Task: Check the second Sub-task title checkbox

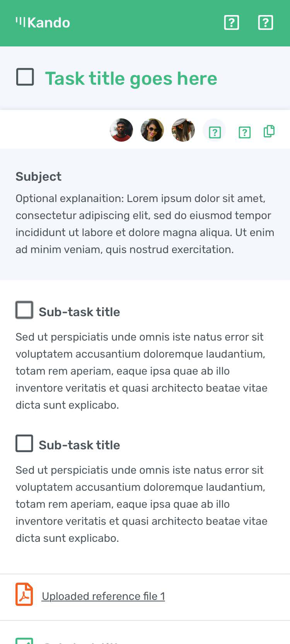Action: (24, 444)
